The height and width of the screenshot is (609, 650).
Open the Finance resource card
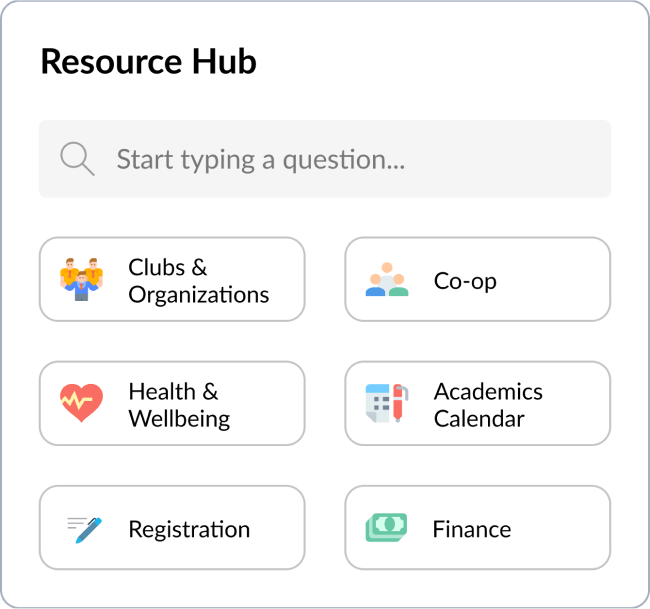tap(477, 527)
